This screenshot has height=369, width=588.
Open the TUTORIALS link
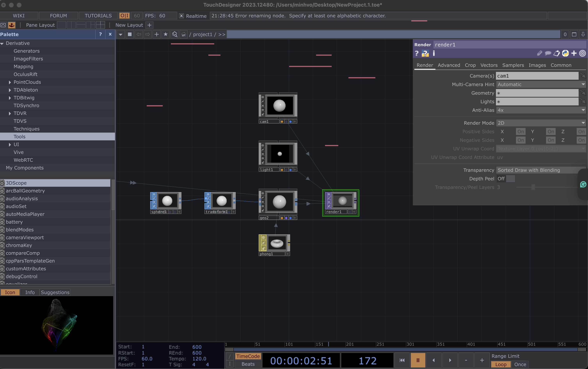(98, 16)
